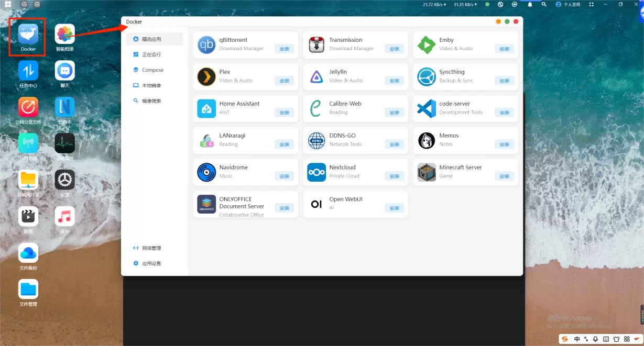Go to 本地镜像 local images

click(151, 85)
